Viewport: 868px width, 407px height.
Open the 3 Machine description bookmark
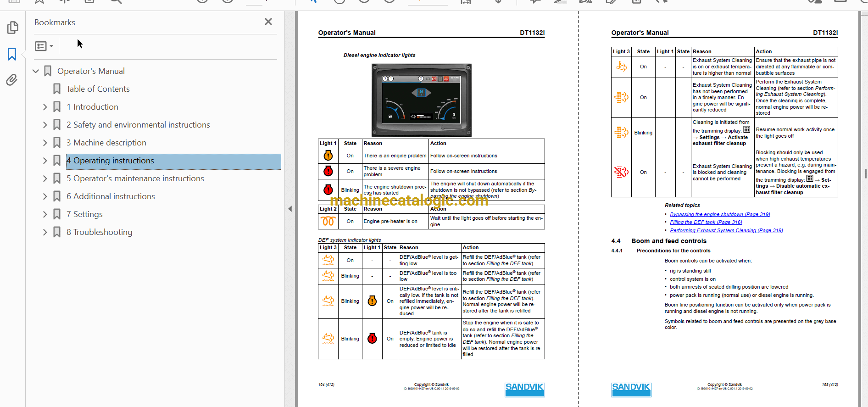pyautogui.click(x=106, y=143)
